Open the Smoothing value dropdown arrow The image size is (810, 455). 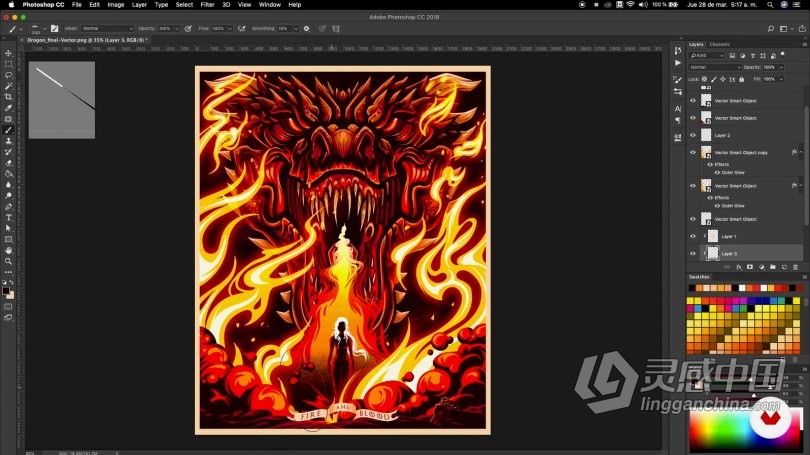[296, 29]
